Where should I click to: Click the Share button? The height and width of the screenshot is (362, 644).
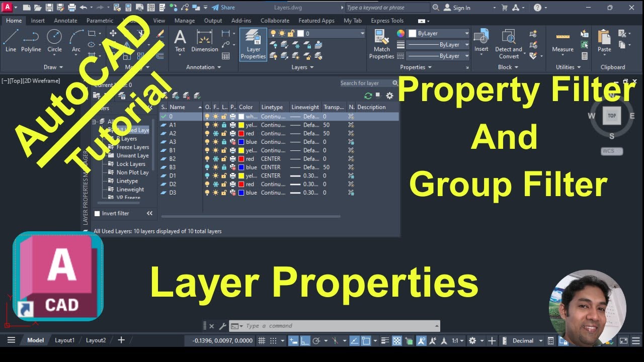(223, 8)
